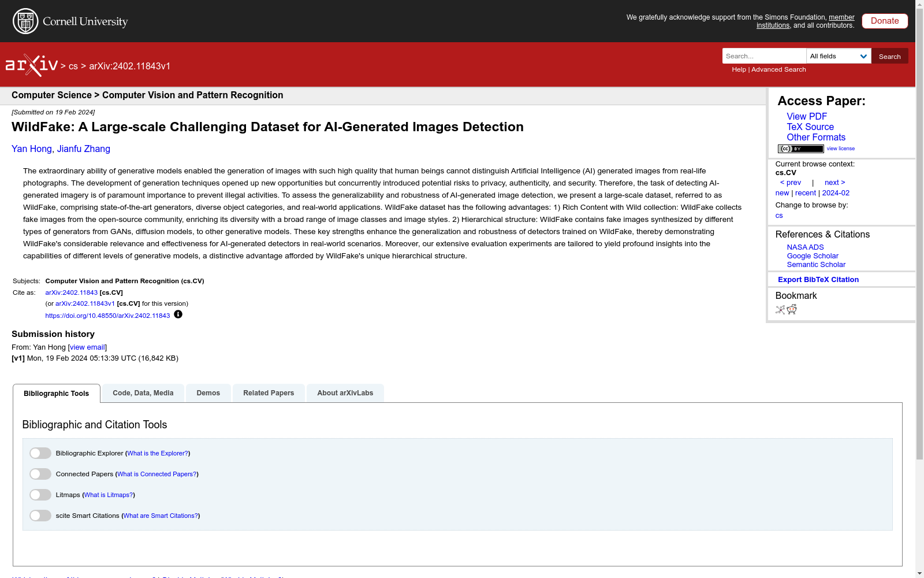Change browse context to cs
This screenshot has height=578, width=924.
779,215
